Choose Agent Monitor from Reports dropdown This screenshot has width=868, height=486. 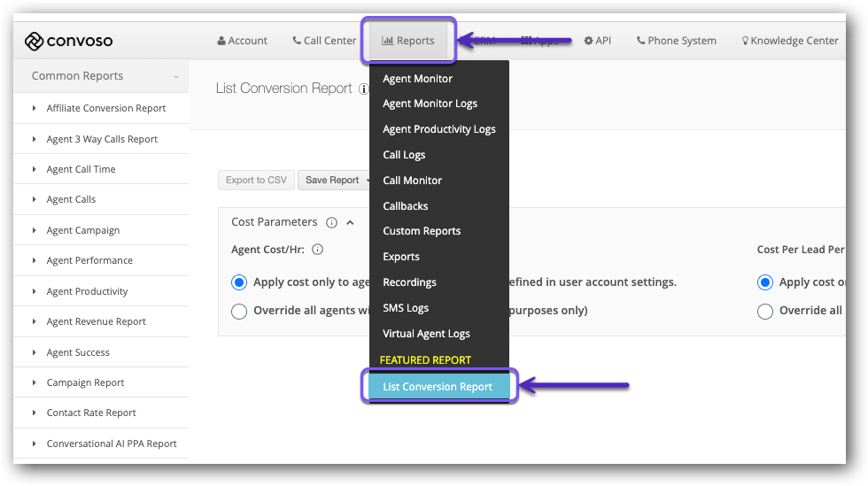tap(417, 79)
